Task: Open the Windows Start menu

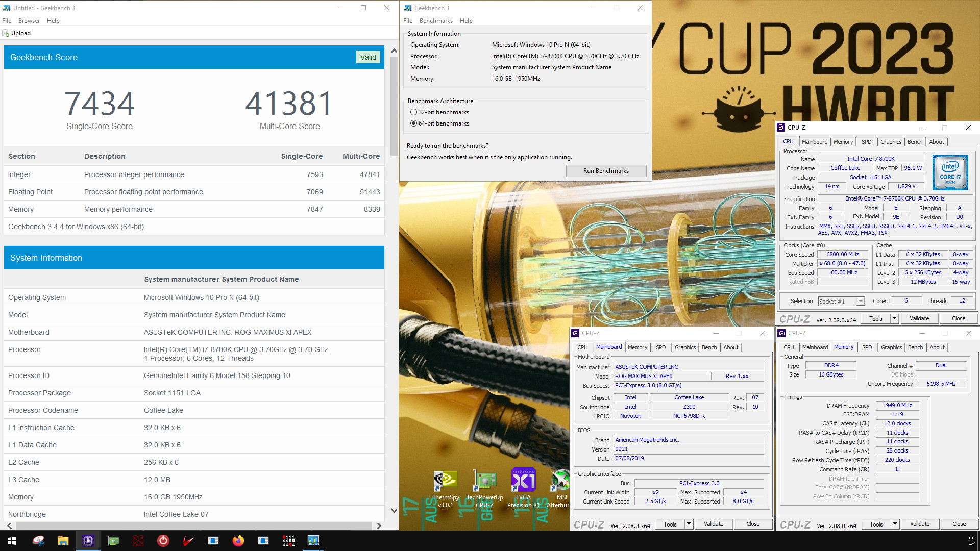Action: [x=12, y=541]
